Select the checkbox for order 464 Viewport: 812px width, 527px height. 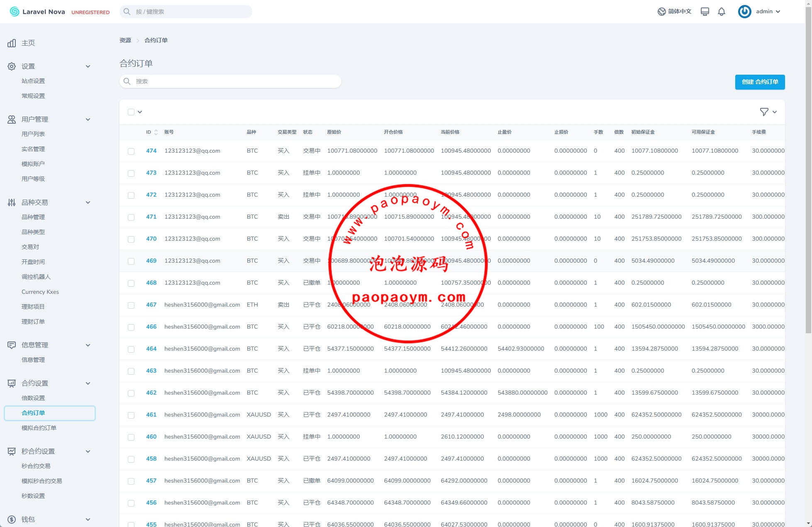point(131,349)
